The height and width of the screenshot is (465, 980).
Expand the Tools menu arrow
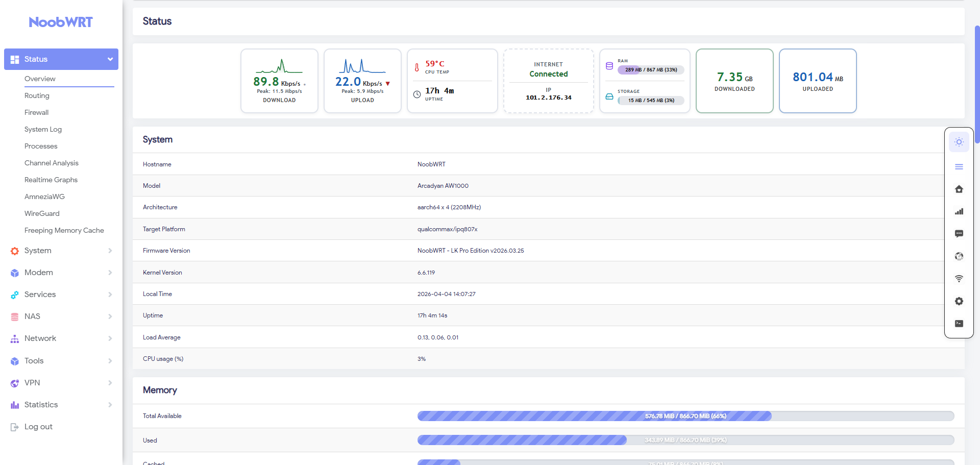(x=110, y=361)
